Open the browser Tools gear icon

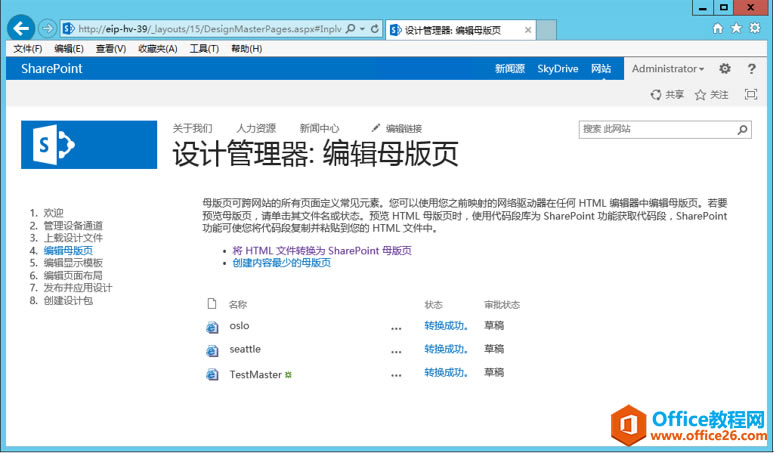(x=755, y=28)
